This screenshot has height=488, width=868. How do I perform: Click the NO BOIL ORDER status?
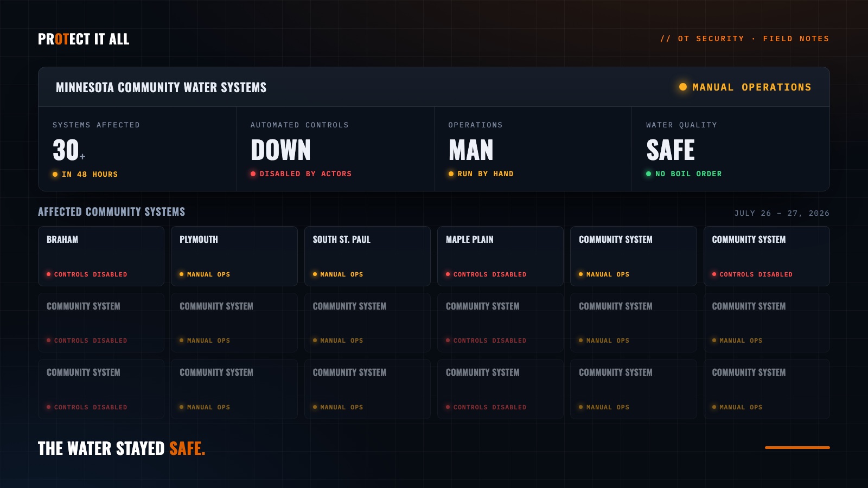(688, 174)
